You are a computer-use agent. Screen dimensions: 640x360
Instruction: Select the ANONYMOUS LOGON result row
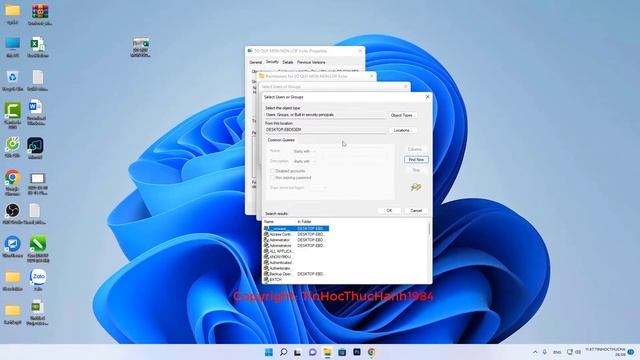tap(296, 257)
